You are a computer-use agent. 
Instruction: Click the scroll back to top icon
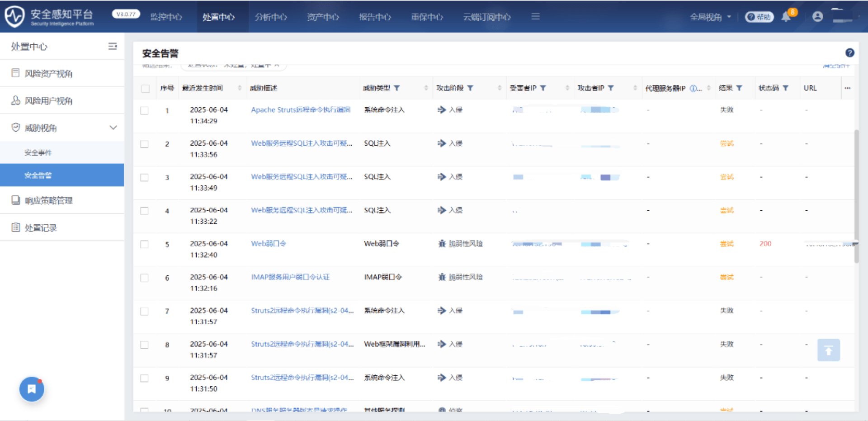coord(828,350)
